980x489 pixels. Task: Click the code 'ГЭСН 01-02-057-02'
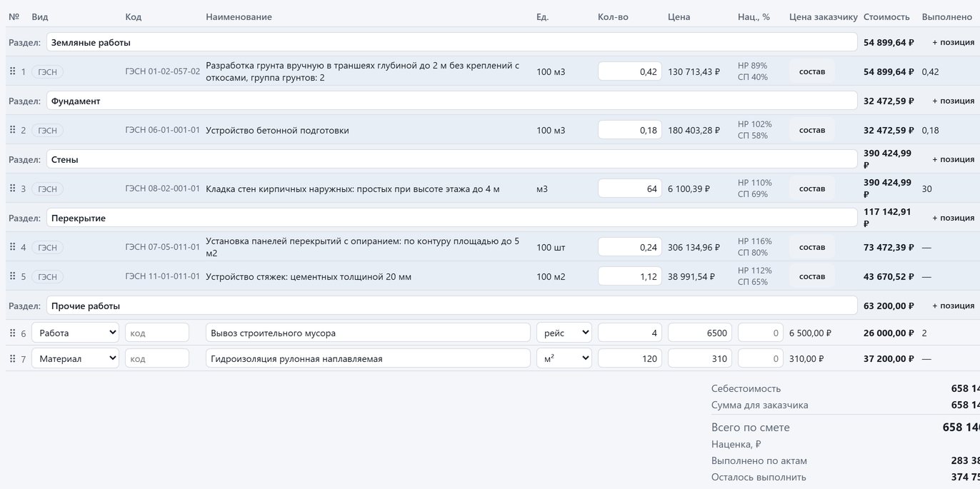pyautogui.click(x=162, y=71)
